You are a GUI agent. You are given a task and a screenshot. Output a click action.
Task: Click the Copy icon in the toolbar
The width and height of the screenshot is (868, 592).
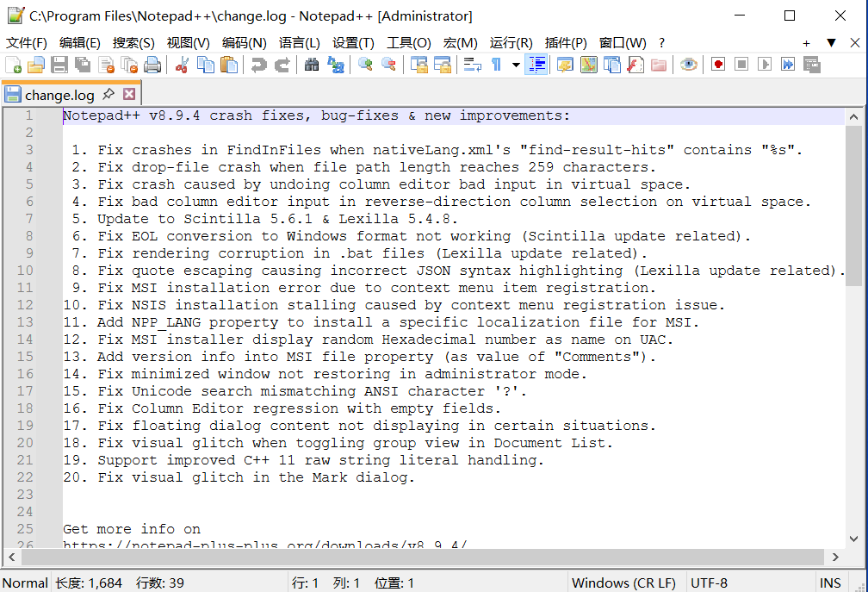[205, 65]
